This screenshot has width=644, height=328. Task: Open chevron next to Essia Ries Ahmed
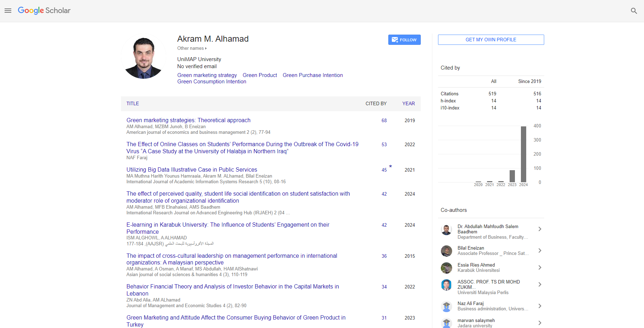(x=540, y=268)
